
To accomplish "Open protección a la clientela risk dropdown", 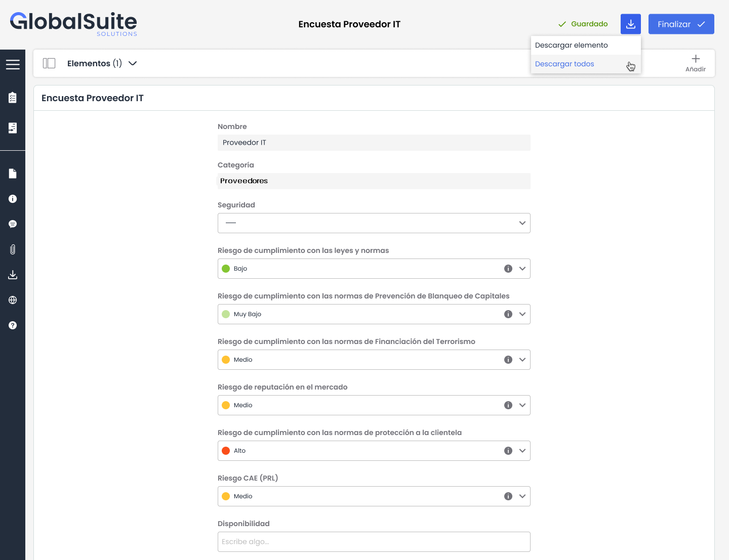I will pos(522,451).
